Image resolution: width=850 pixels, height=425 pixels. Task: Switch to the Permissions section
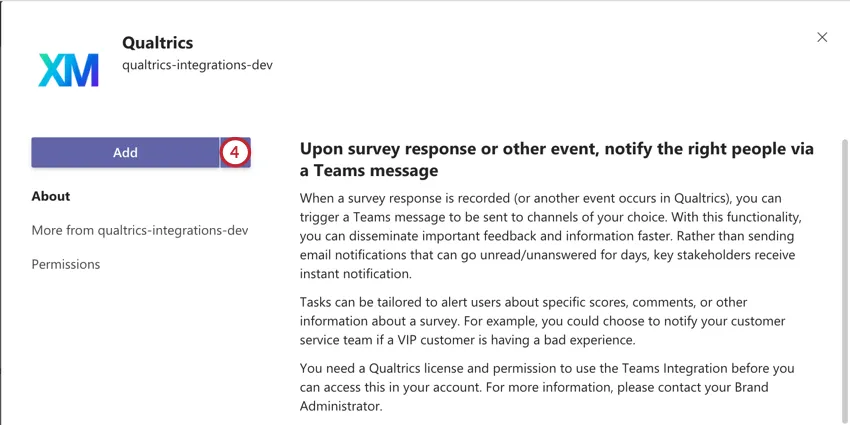66,264
